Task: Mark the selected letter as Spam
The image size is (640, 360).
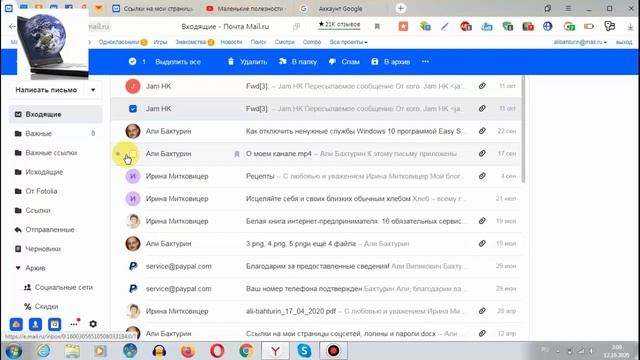Action: (x=344, y=62)
